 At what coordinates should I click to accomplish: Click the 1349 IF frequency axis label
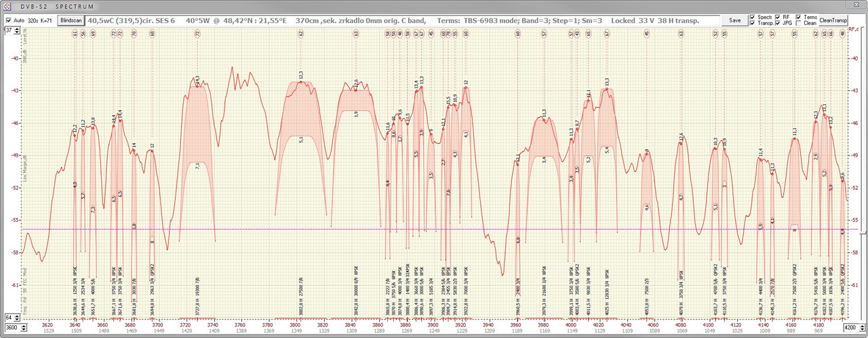click(296, 331)
